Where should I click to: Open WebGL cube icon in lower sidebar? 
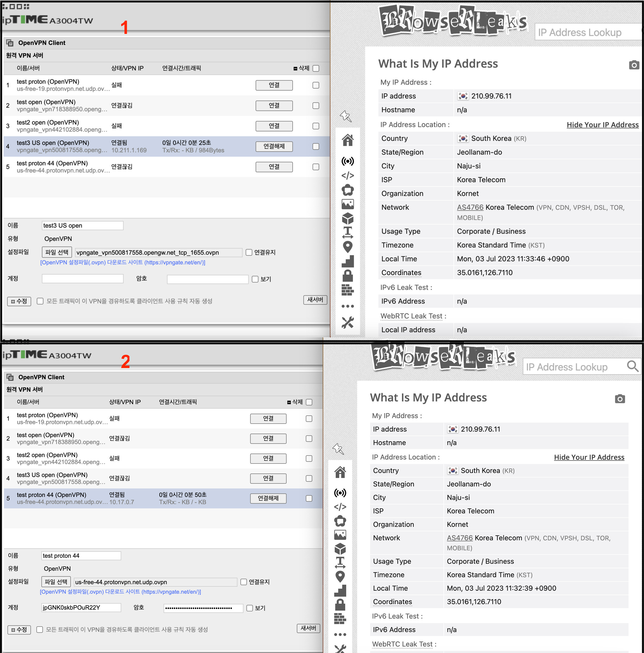click(x=340, y=549)
